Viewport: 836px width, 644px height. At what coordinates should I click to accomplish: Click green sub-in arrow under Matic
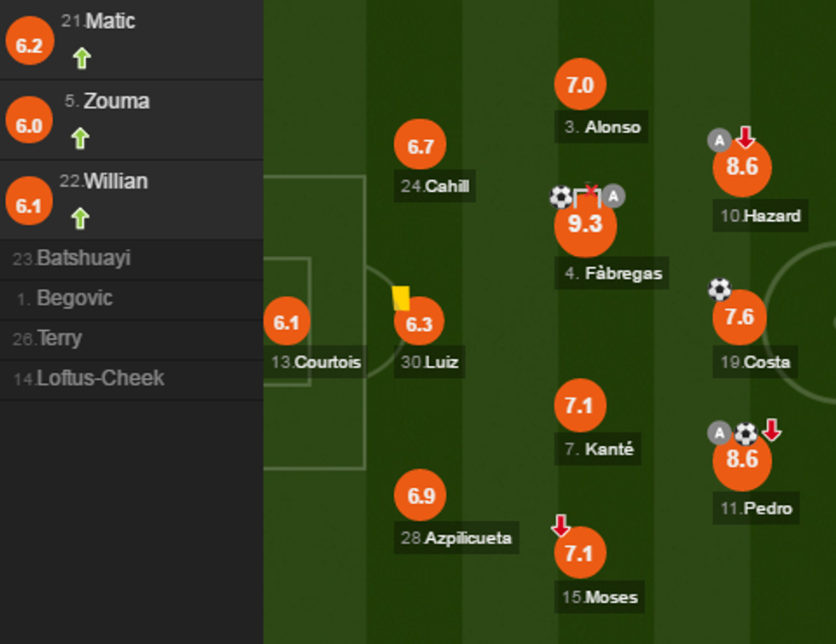pos(81,58)
